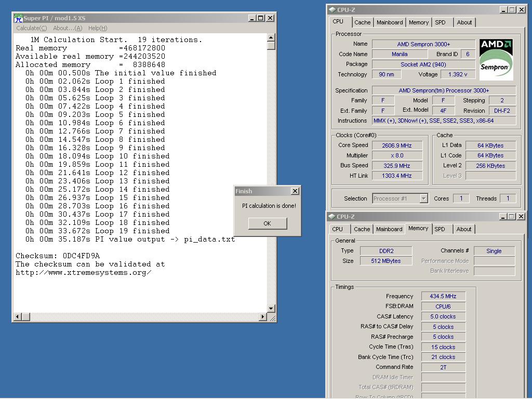Image resolution: width=532 pixels, height=399 pixels.
Task: Click the 90 nm technology value
Action: click(x=387, y=74)
